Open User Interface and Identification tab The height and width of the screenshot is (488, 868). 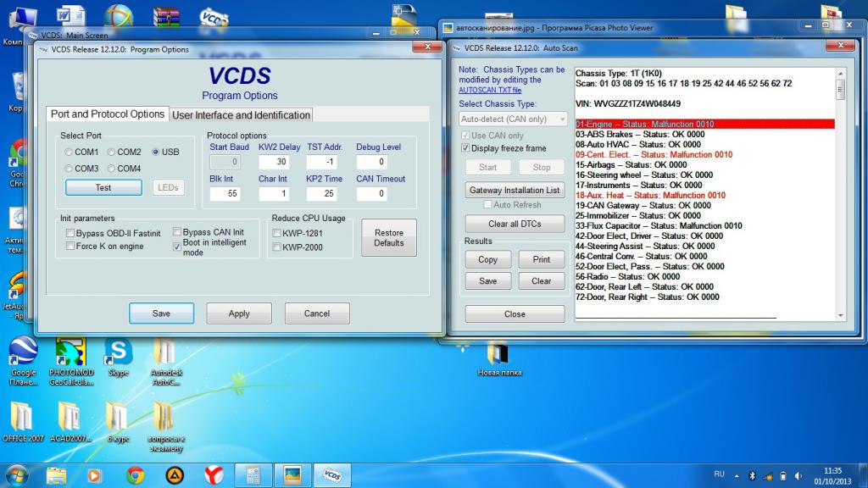coord(242,115)
